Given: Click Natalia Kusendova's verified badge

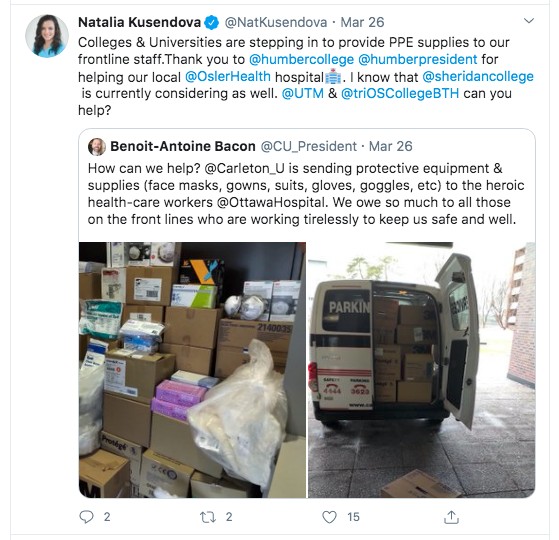Looking at the screenshot, I should 211,23.
